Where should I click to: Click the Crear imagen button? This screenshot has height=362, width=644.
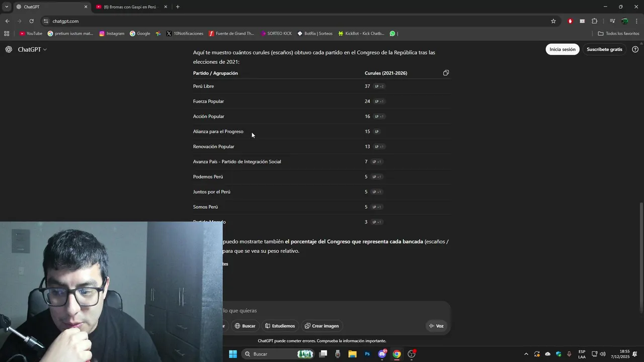(x=321, y=326)
